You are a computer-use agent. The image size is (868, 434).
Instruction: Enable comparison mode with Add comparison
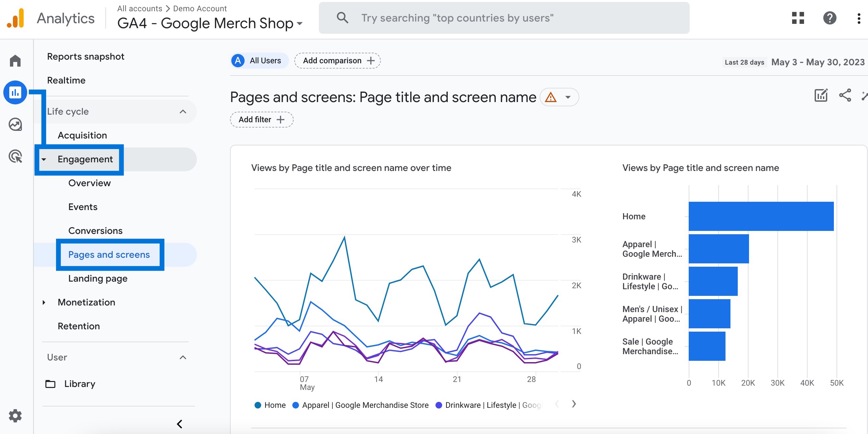337,61
